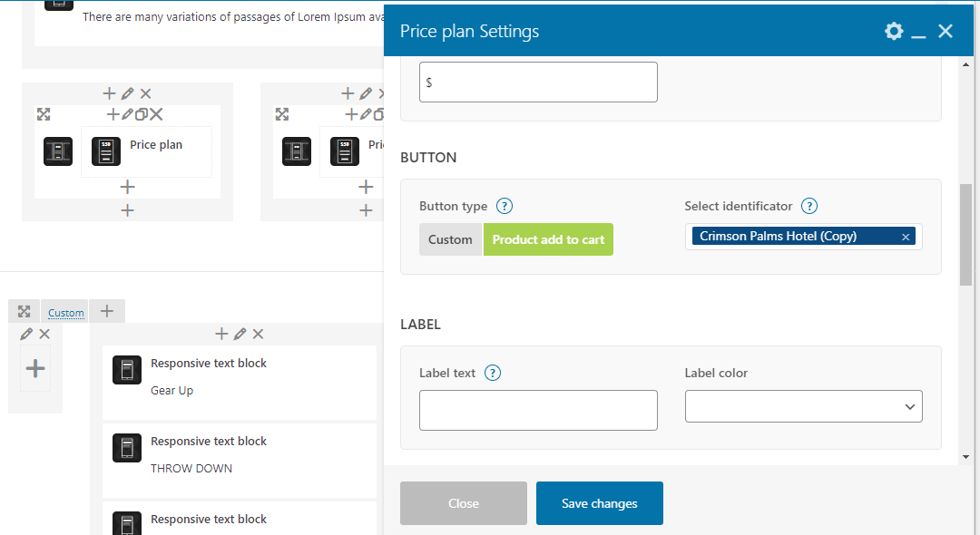Remove the Crimson Palms Hotel (Copy) tag
The height and width of the screenshot is (535, 980).
point(906,237)
